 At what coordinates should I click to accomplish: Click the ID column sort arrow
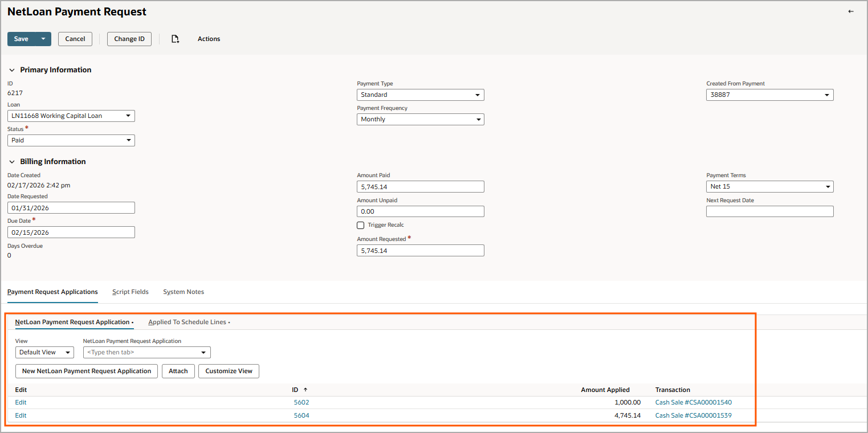click(305, 390)
